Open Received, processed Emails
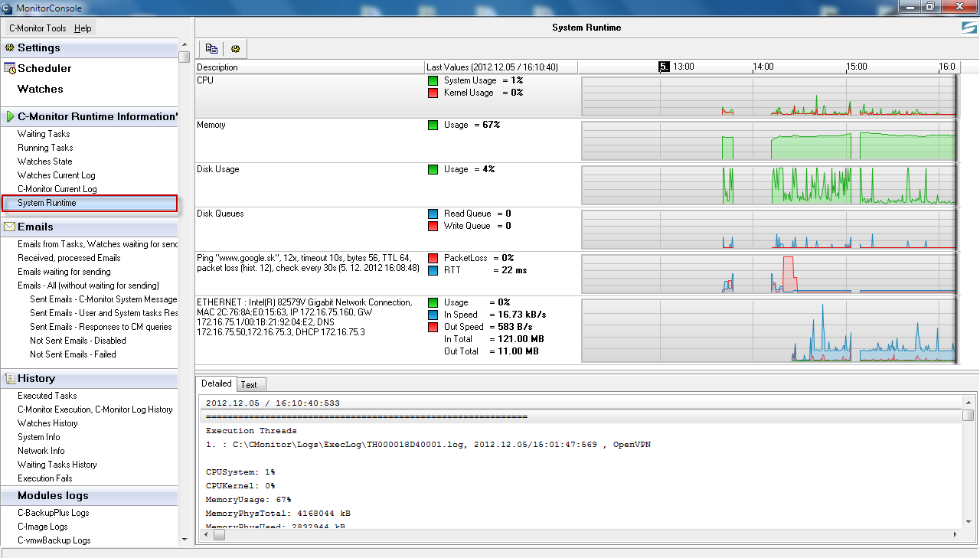980x558 pixels. coord(69,258)
